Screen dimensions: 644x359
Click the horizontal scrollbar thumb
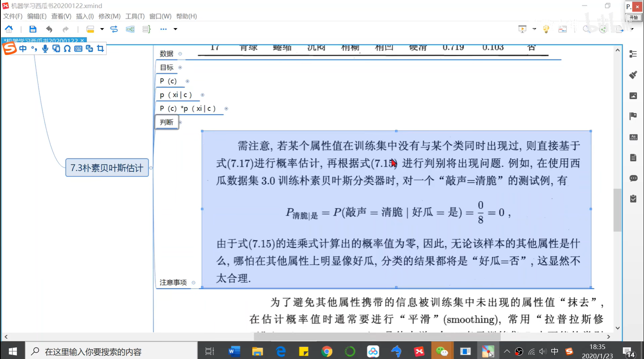377,337
